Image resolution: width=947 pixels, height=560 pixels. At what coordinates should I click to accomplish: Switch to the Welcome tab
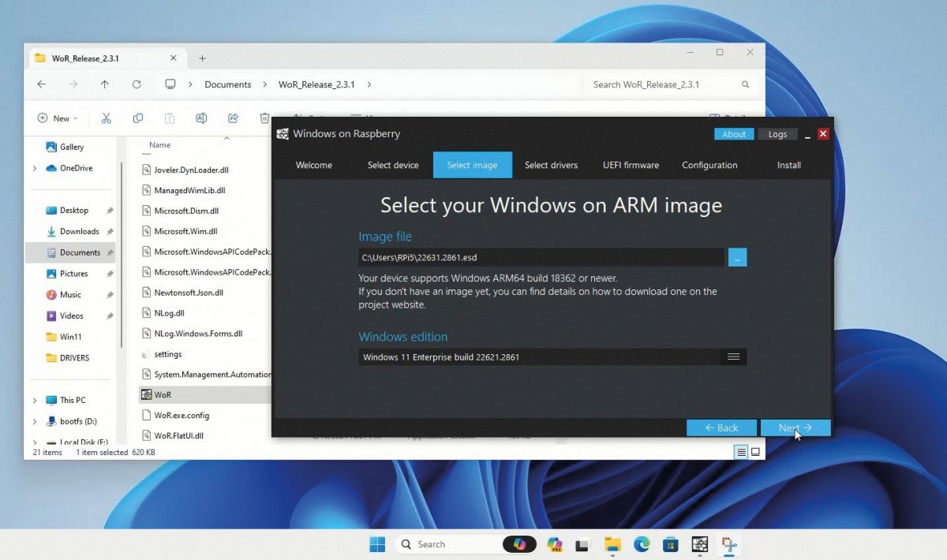314,165
